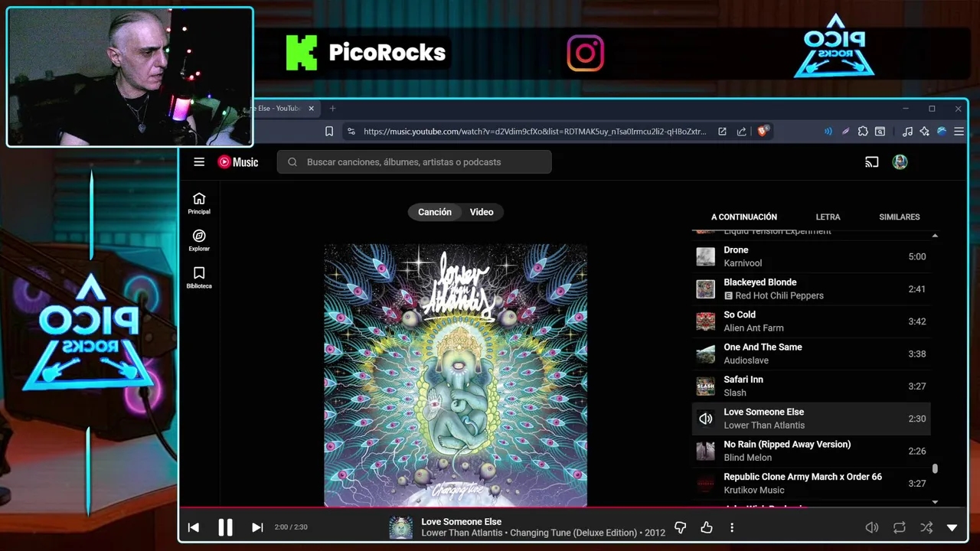Click Safari Inn thumbnail in queue
Viewport: 980px width, 551px height.
(705, 386)
